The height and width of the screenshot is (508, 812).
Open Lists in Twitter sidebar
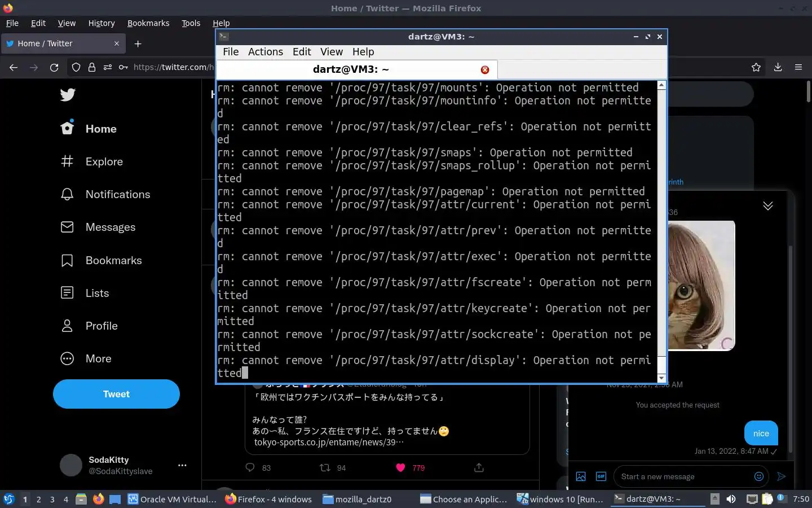[85, 293]
